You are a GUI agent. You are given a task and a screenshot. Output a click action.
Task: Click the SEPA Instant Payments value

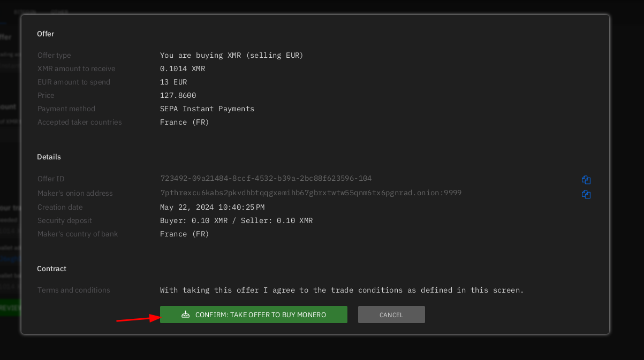[x=207, y=109]
